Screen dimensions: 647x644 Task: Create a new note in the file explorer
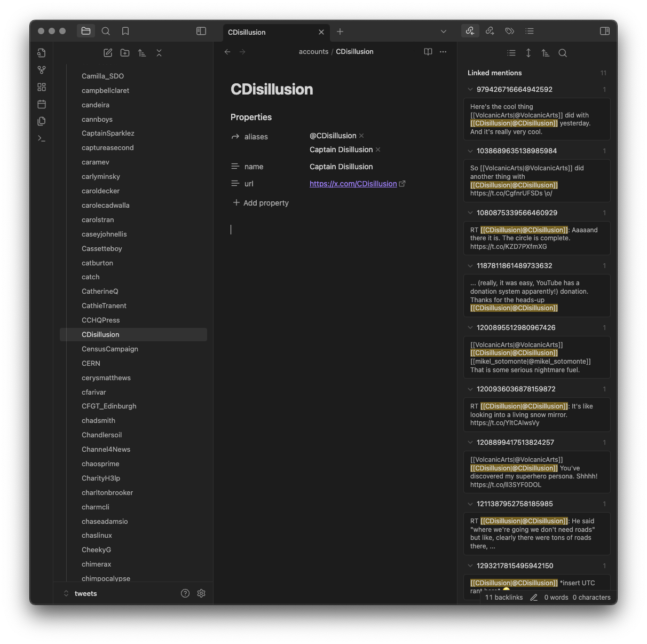click(x=108, y=53)
